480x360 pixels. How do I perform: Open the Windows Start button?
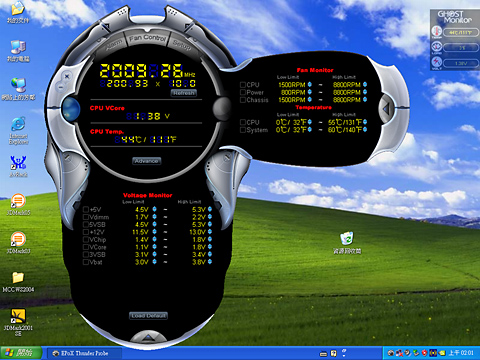click(21, 353)
